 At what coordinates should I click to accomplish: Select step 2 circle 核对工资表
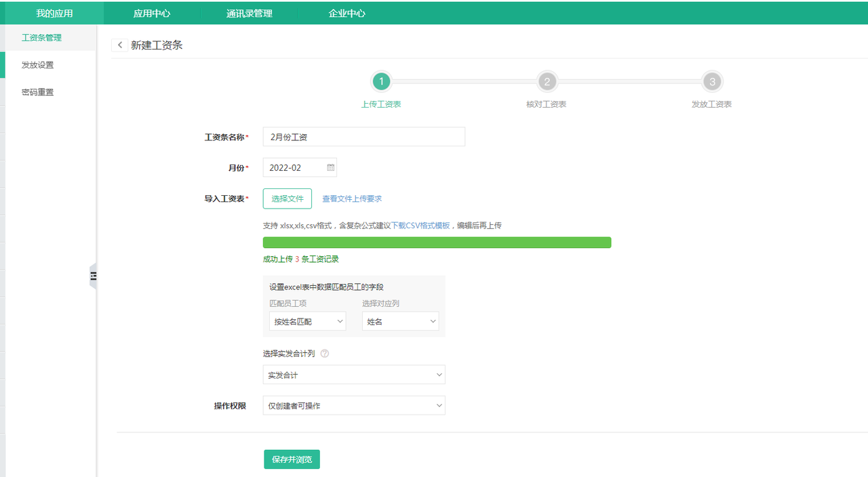pyautogui.click(x=547, y=82)
